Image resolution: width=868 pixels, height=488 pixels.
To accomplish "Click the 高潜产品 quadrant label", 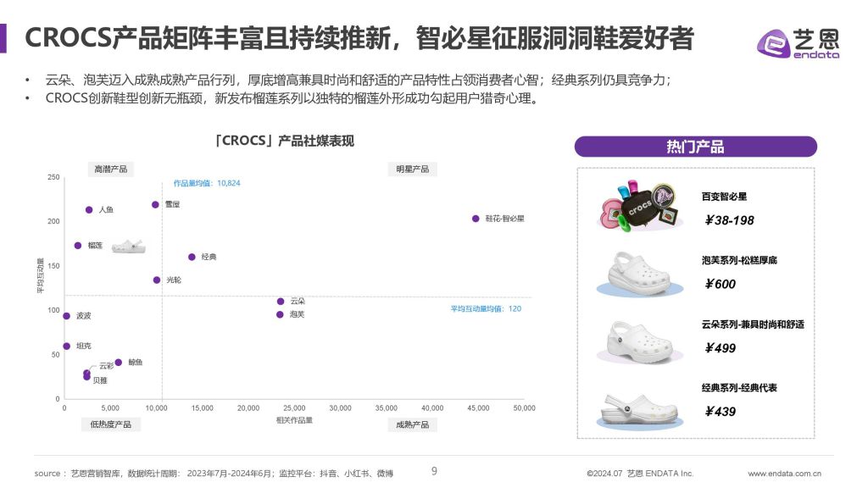I will tap(111, 169).
